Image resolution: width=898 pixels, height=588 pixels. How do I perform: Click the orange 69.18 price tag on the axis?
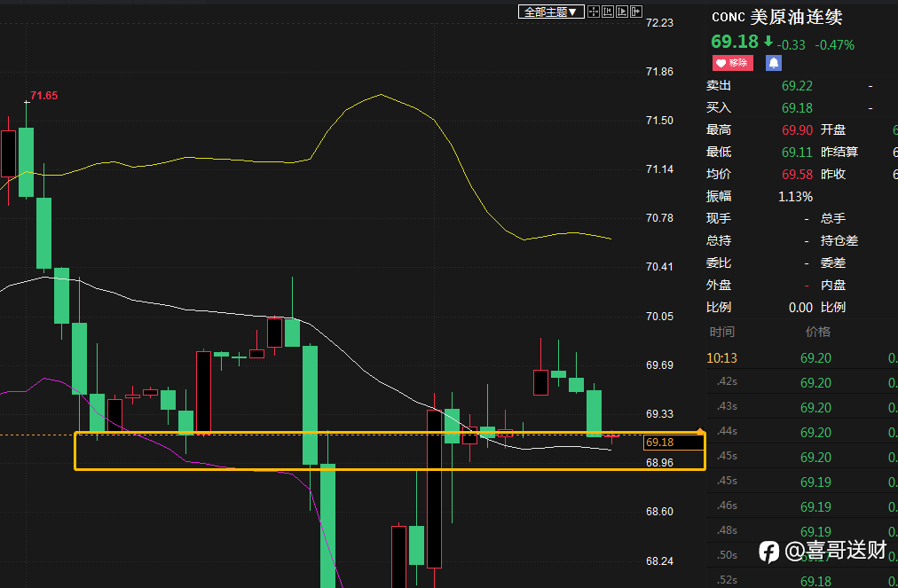pyautogui.click(x=674, y=442)
